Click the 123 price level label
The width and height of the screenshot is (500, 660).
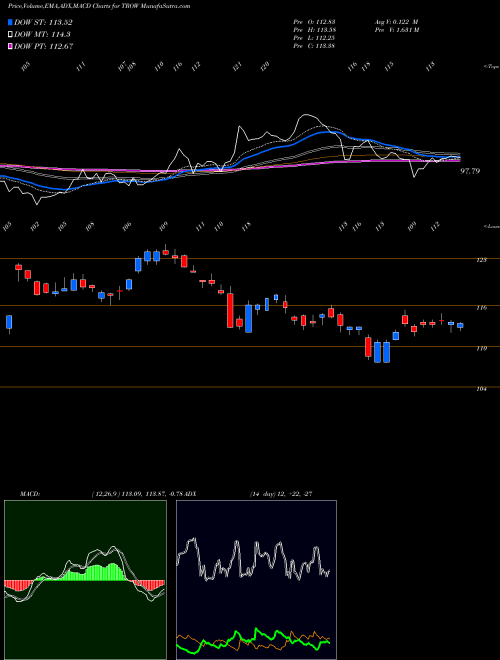point(482,260)
